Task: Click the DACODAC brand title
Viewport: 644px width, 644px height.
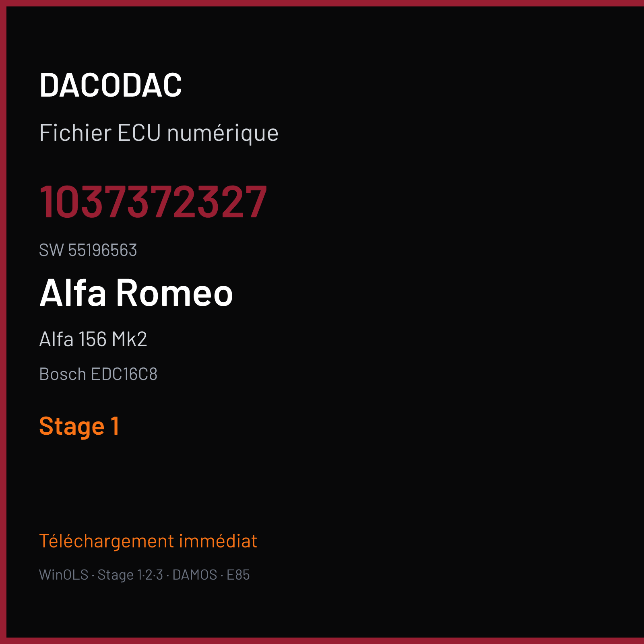Action: 111,85
